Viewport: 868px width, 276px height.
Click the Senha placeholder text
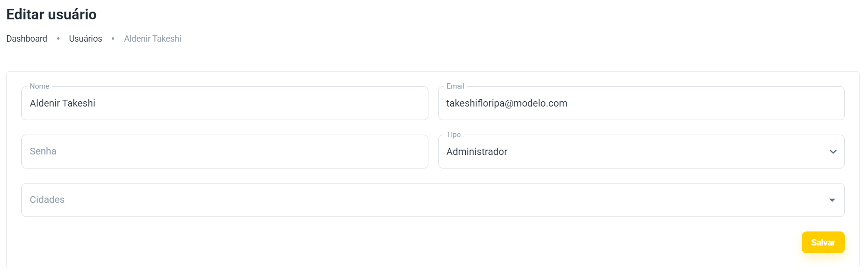(x=43, y=152)
